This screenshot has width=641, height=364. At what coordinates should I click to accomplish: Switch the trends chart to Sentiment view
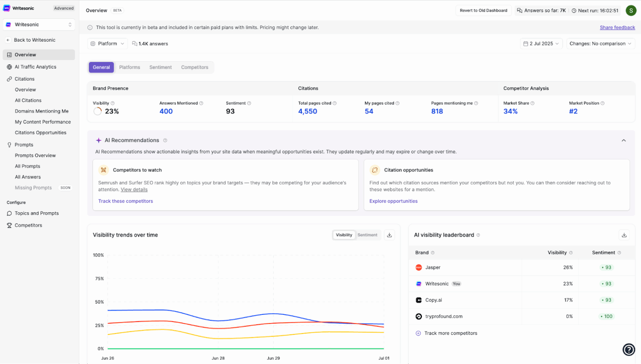click(x=367, y=235)
